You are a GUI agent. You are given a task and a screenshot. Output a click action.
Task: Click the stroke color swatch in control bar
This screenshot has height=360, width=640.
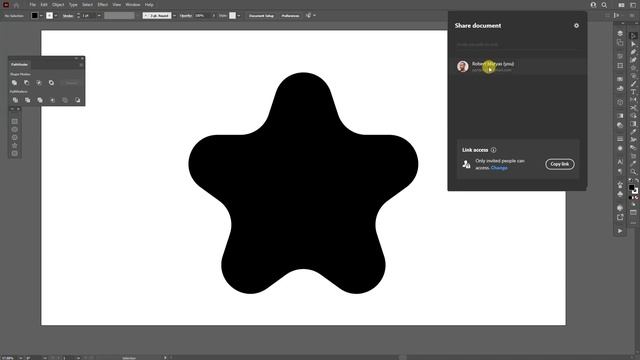(x=49, y=16)
